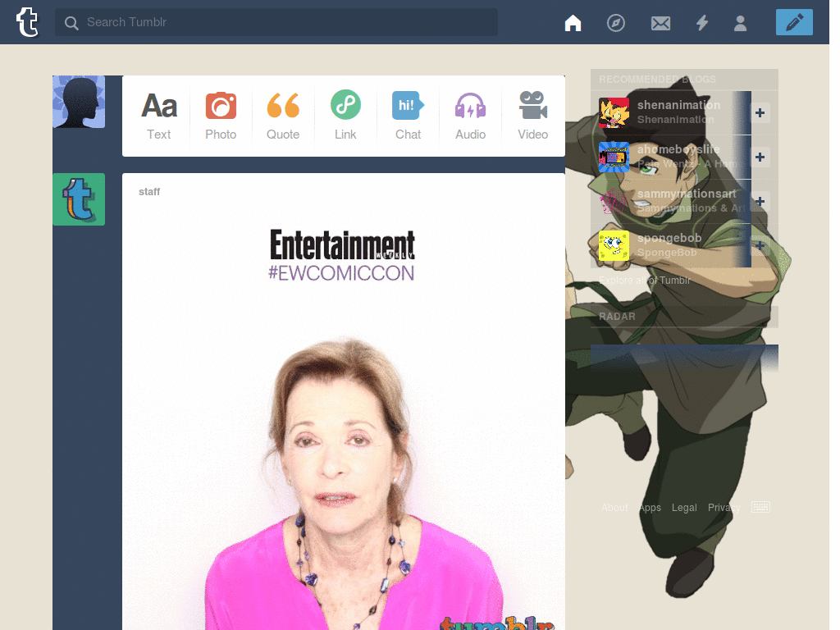The image size is (840, 630).
Task: Follow sammymationsart with the plus button
Action: [760, 202]
